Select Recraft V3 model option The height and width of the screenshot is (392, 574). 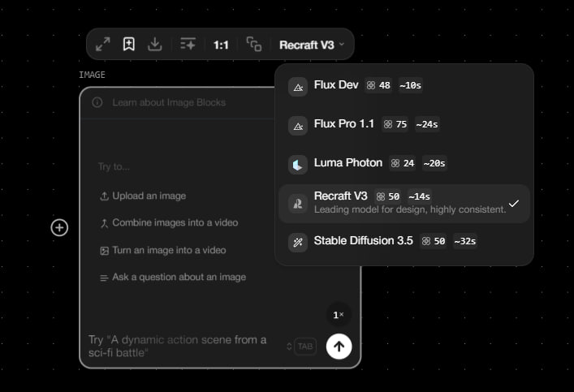(x=404, y=204)
